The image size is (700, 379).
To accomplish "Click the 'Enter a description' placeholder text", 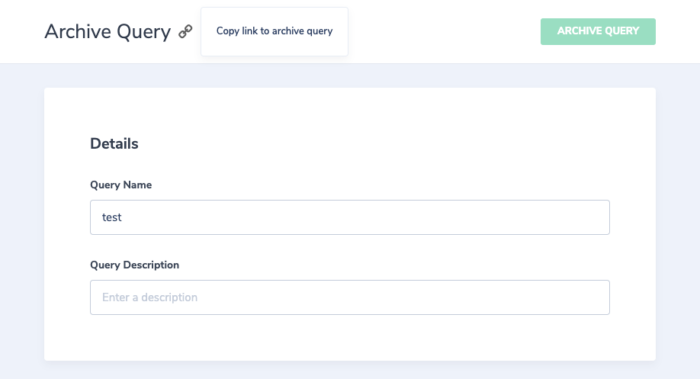I will pos(150,297).
